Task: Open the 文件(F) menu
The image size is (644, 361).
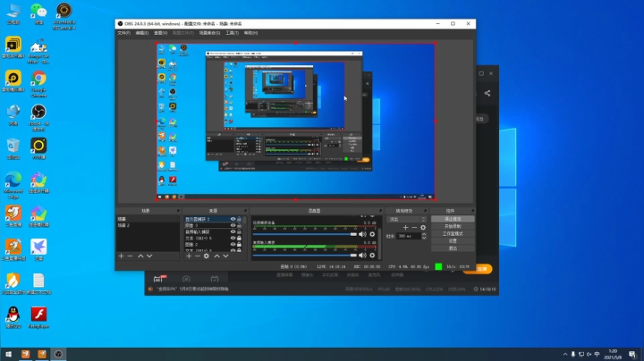Action: (123, 33)
